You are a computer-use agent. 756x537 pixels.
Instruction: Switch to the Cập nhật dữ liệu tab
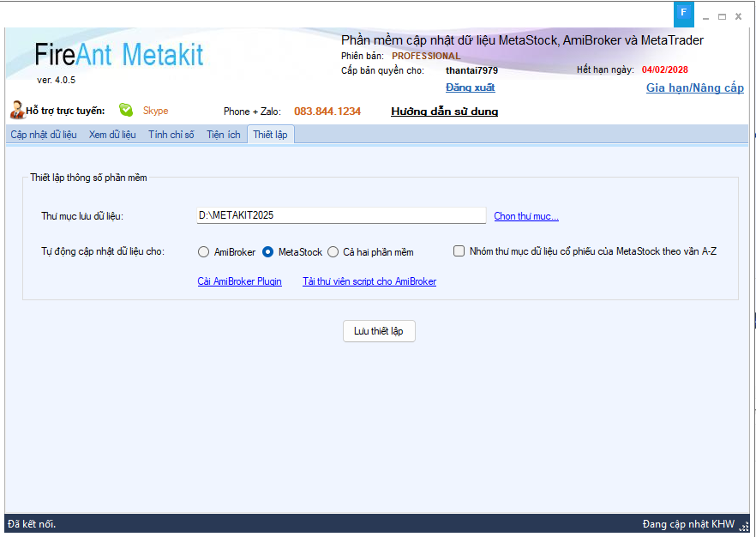[44, 135]
